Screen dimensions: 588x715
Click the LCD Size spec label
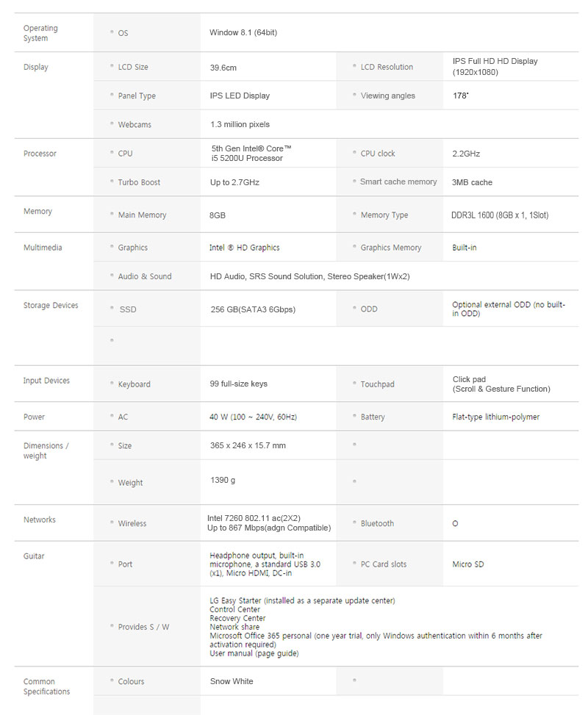coord(132,67)
